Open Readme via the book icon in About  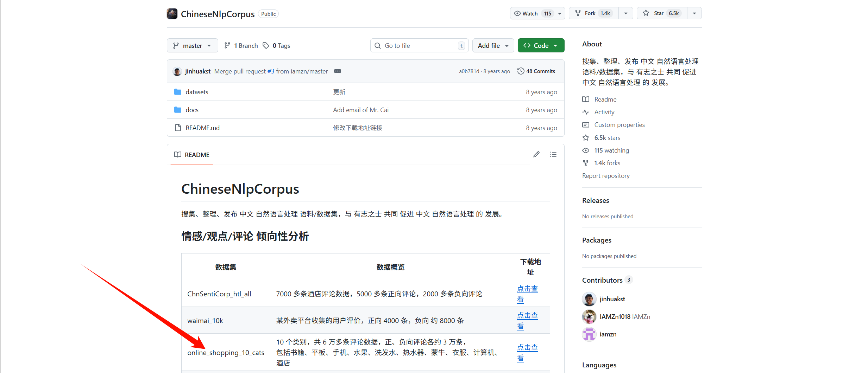pos(586,99)
